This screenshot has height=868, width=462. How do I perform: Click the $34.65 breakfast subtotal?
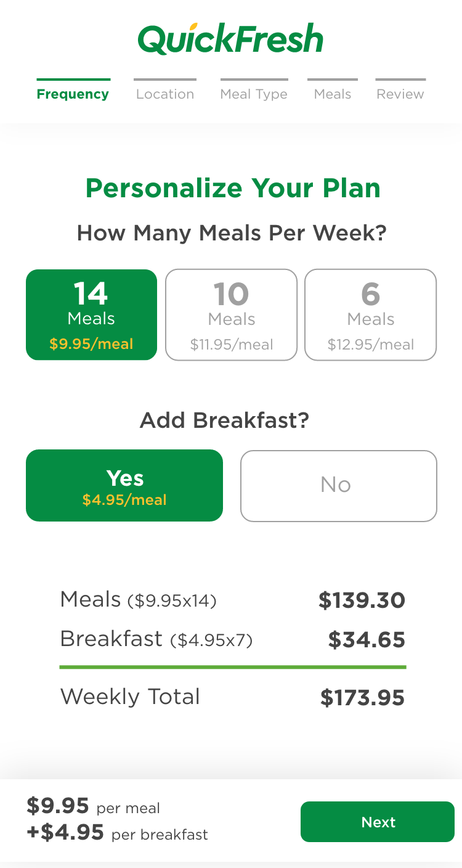coord(367,640)
